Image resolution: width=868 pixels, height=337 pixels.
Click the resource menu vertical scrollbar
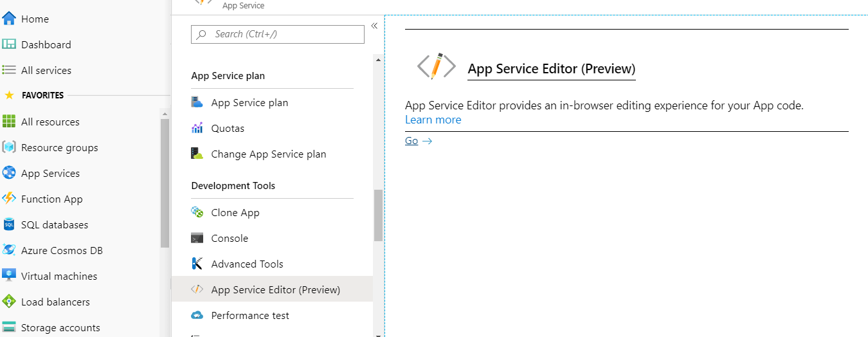point(378,215)
